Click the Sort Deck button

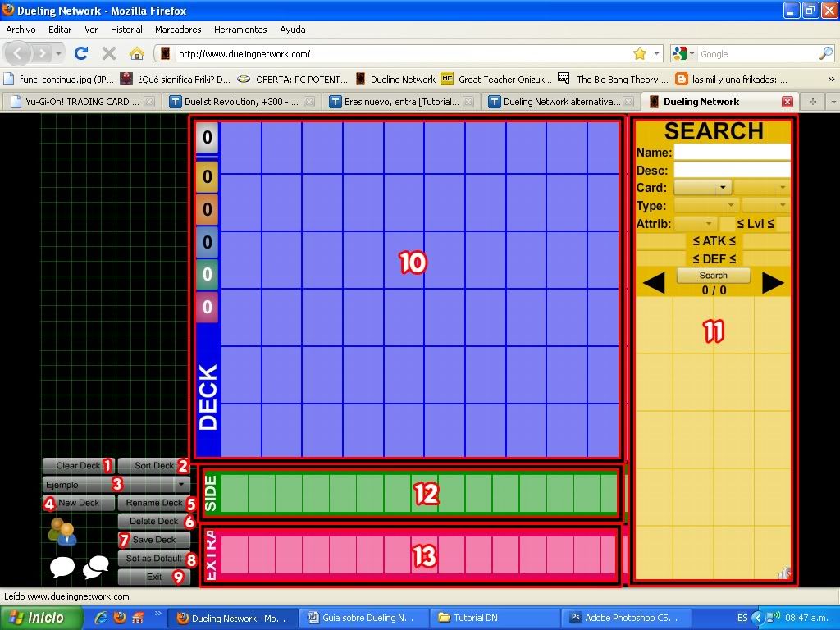[154, 466]
